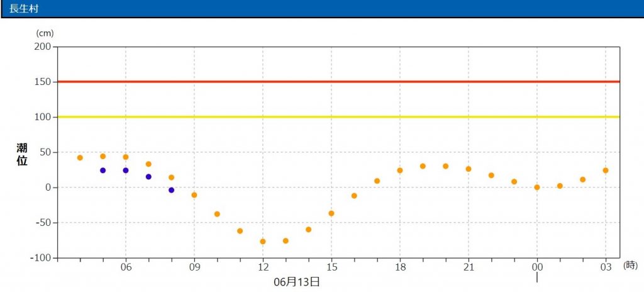The width and height of the screenshot is (644, 292).
Task: Click the 潮位 vertical axis title
Action: 22,155
